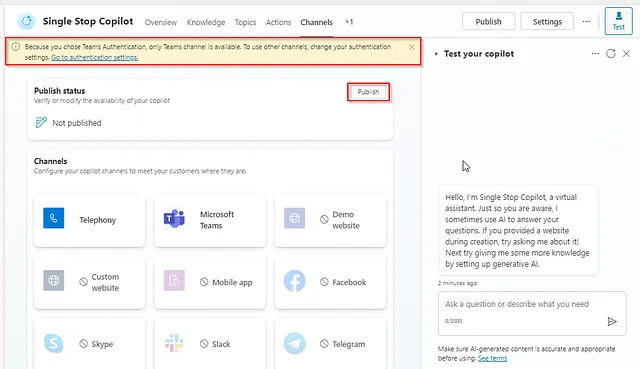Image resolution: width=640 pixels, height=369 pixels.
Task: Close the Test your copilot panel
Action: [x=626, y=53]
